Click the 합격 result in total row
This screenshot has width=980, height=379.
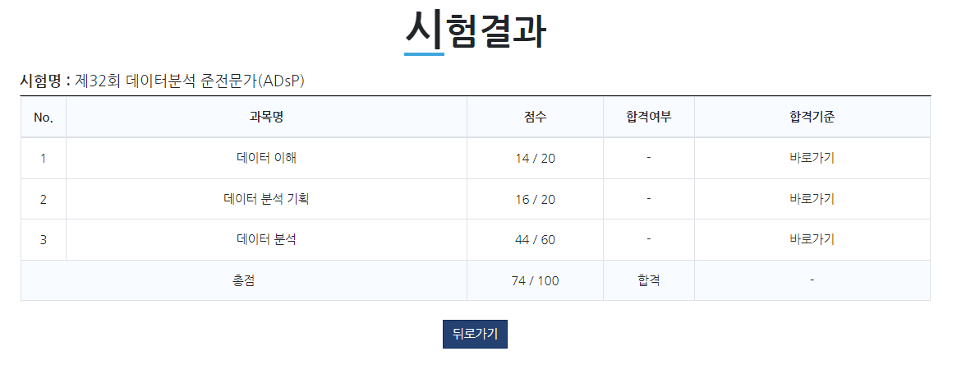(x=649, y=281)
